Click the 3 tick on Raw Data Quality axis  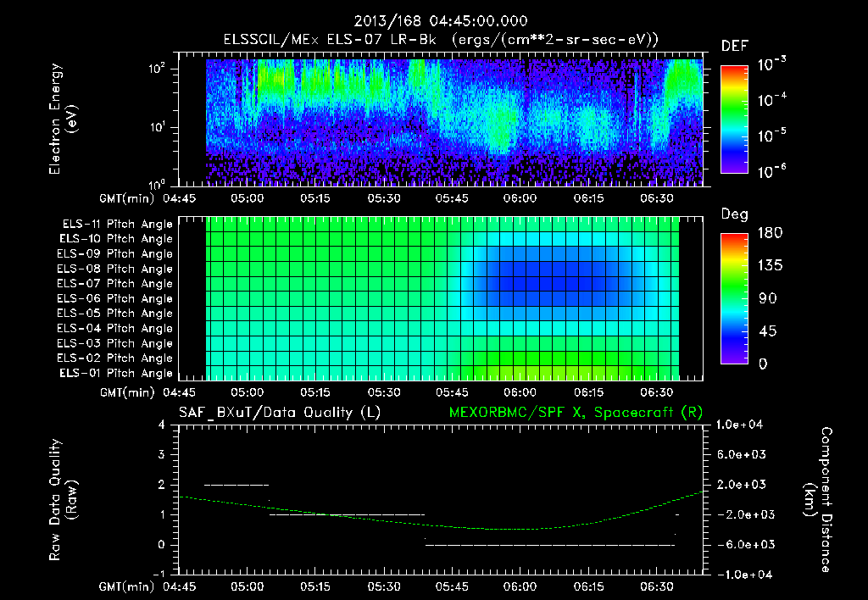click(162, 454)
